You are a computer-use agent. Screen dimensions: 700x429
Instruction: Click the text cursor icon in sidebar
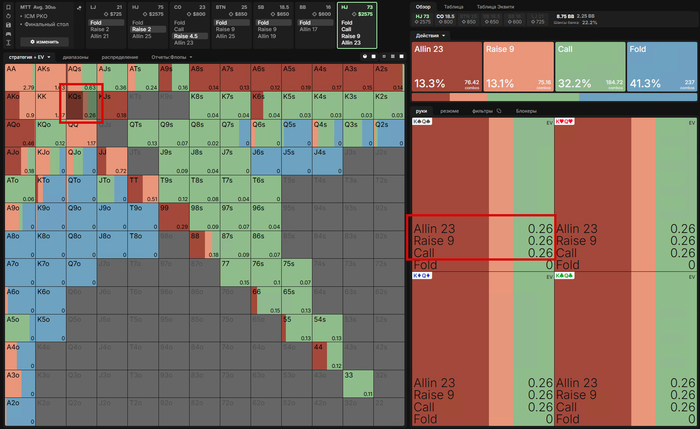point(8,42)
